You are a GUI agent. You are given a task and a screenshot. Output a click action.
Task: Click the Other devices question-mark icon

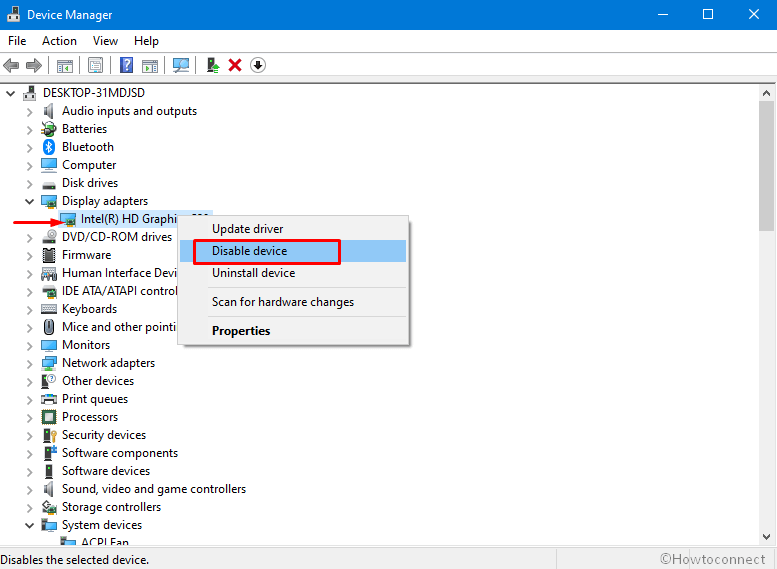[x=49, y=381]
